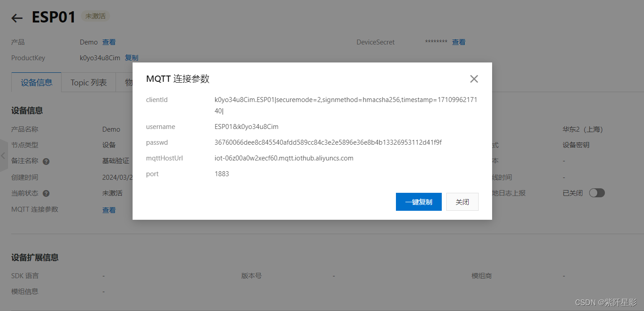
Task: Click the port value 1883
Action: click(222, 173)
